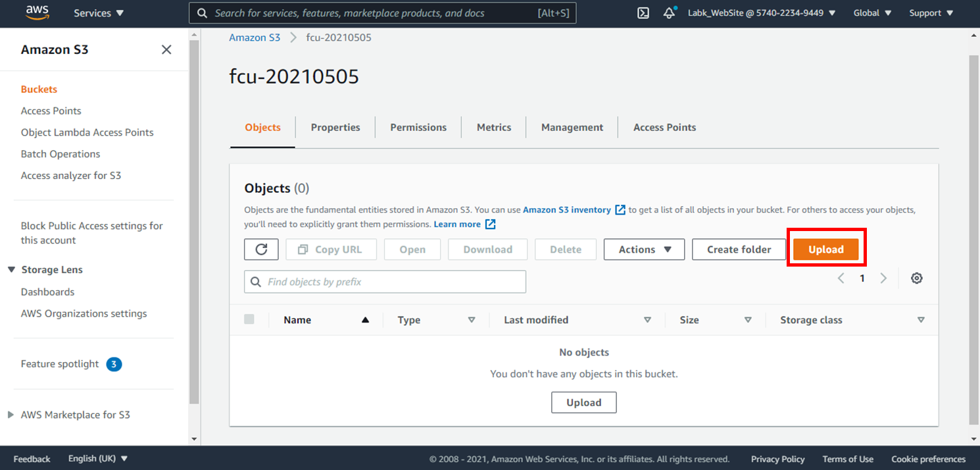This screenshot has height=470, width=980.
Task: Switch to the Permissions tab
Action: [418, 127]
